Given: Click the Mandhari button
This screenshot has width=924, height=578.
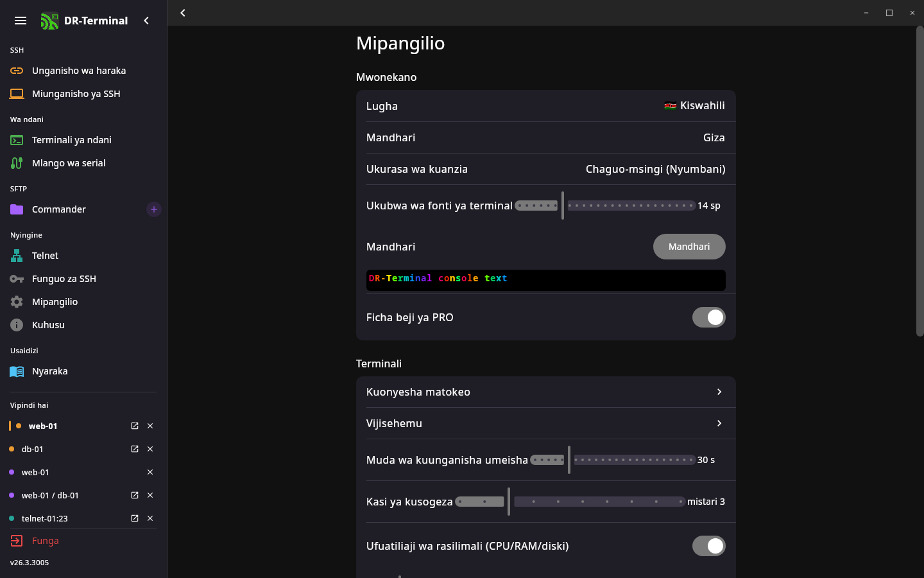Looking at the screenshot, I should 689,247.
